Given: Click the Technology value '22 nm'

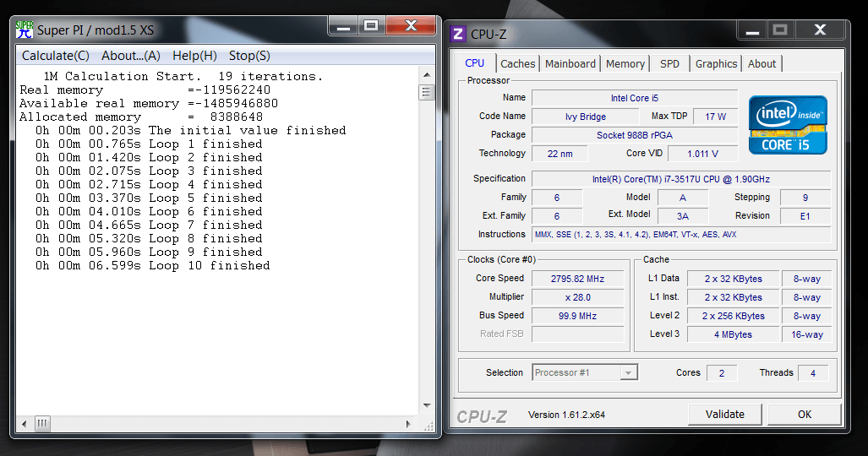Looking at the screenshot, I should click(x=560, y=154).
